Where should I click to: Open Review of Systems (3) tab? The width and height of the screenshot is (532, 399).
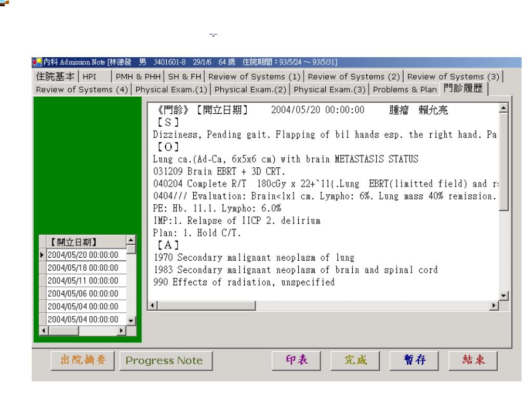[x=453, y=77]
